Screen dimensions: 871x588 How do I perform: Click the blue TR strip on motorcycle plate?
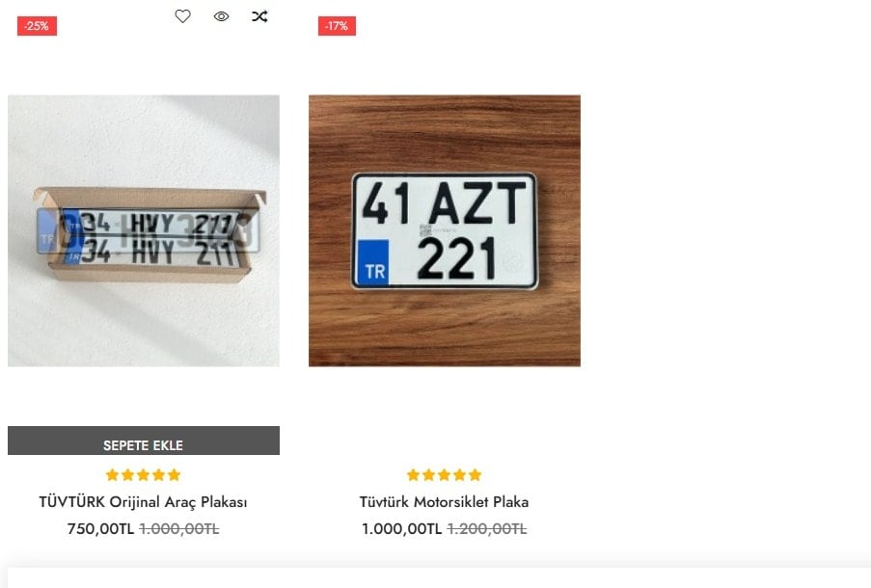pos(373,262)
